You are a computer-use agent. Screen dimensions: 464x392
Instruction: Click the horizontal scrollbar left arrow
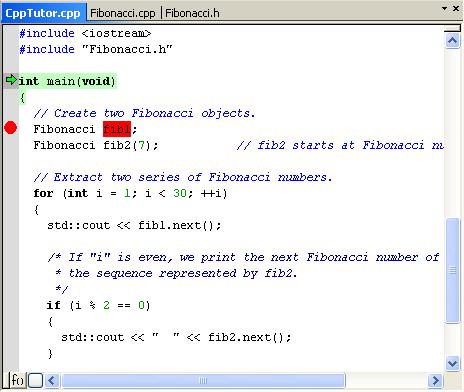52,380
